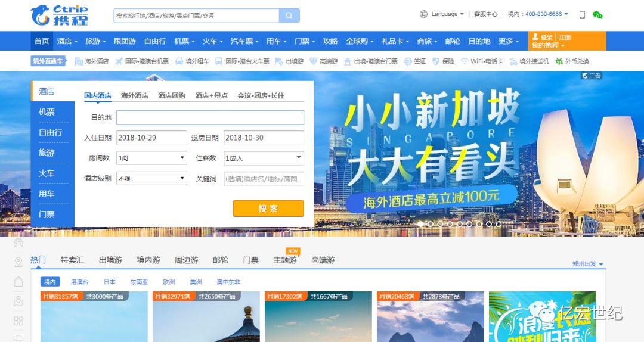Click the 关键词 keyword field
644x342 pixels.
click(x=264, y=179)
